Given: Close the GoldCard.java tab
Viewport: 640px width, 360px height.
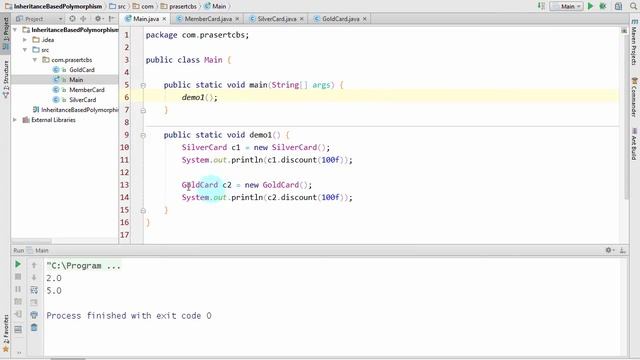Looking at the screenshot, I should [364, 19].
